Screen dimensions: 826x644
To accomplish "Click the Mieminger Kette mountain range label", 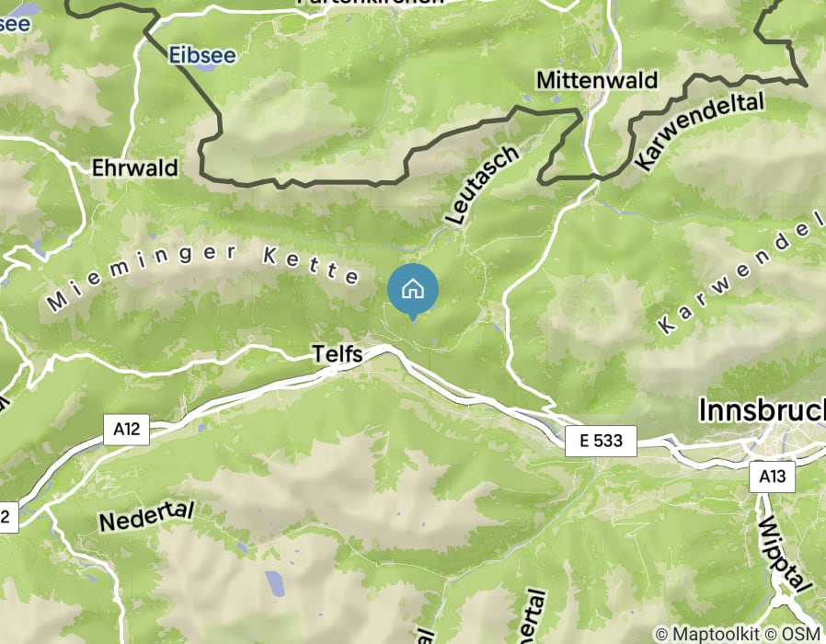I will (x=202, y=276).
